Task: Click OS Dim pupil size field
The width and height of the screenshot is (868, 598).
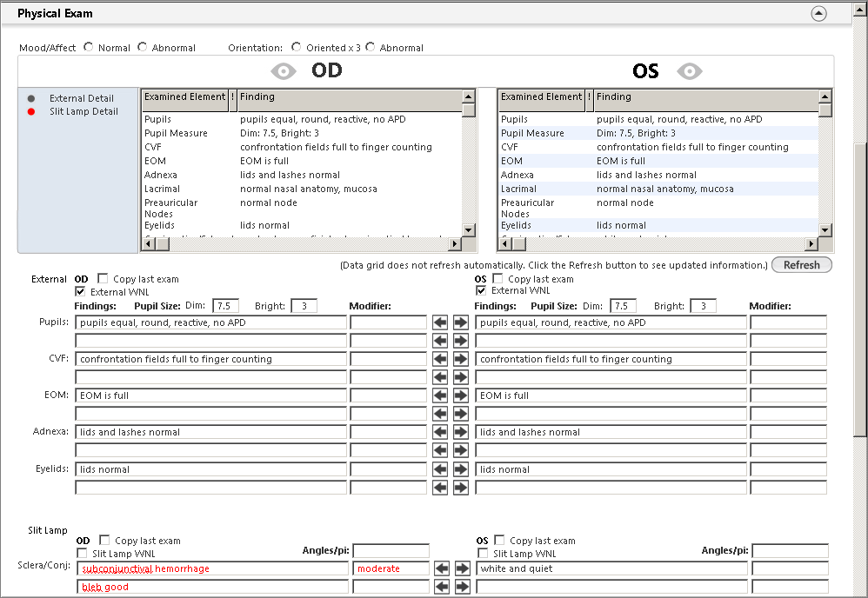Action: (x=624, y=306)
